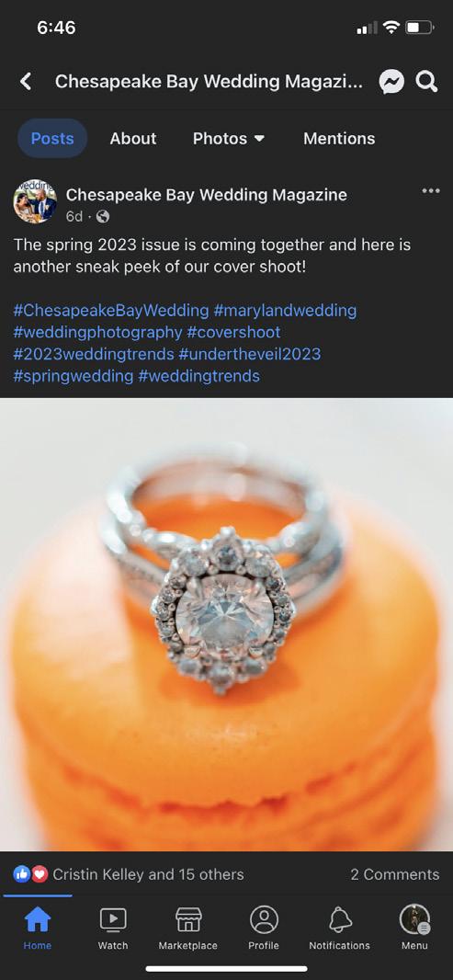Open the Messenger icon
The image size is (453, 980).
pyautogui.click(x=391, y=82)
